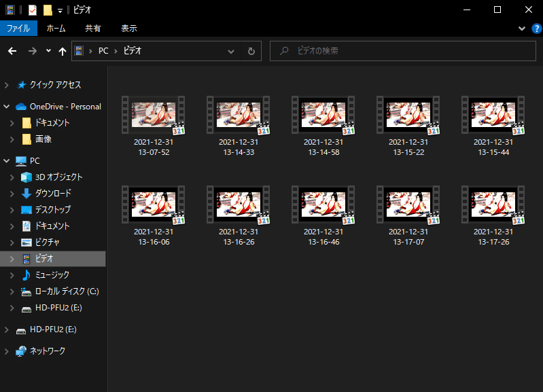Expand HD-PFU2 (E:) under PC
The height and width of the screenshot is (392, 543).
[12, 308]
